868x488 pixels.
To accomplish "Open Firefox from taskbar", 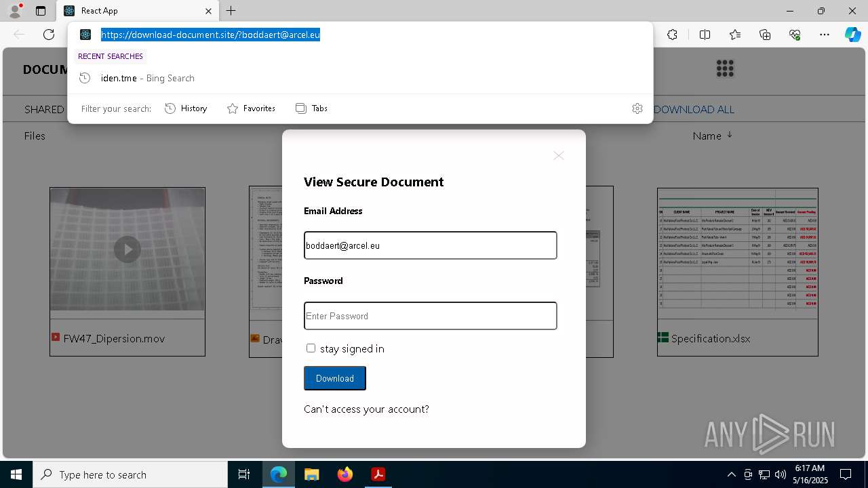I will (x=344, y=474).
